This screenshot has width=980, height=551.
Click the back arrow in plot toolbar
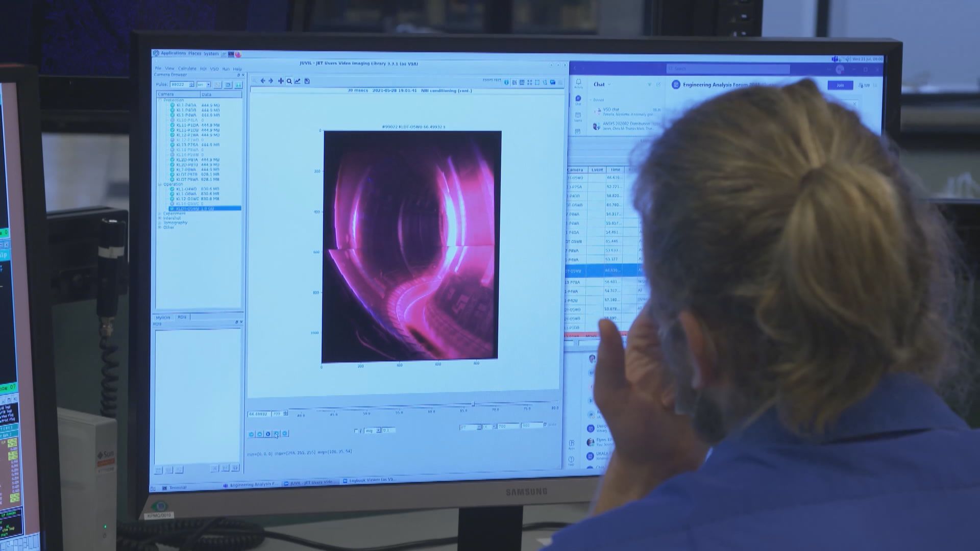(x=263, y=81)
